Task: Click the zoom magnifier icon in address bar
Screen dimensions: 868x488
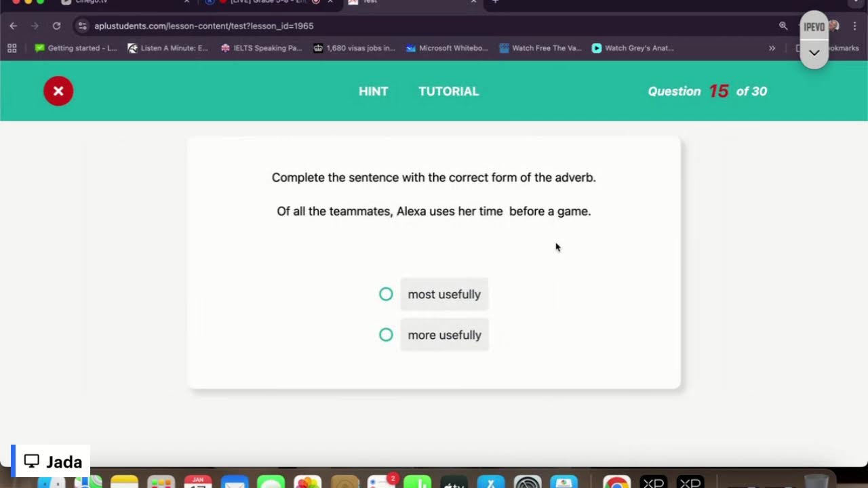Action: click(x=783, y=26)
